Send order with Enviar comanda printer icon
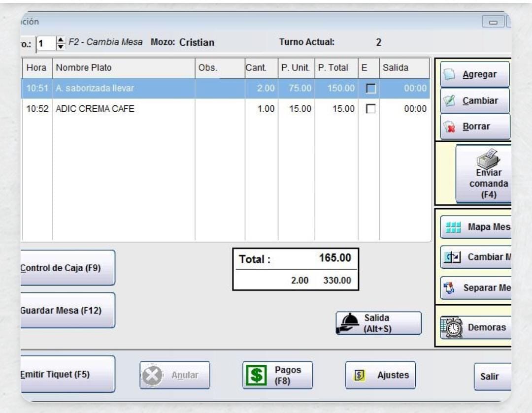Screen dimensions: 532x413 coord(483,174)
